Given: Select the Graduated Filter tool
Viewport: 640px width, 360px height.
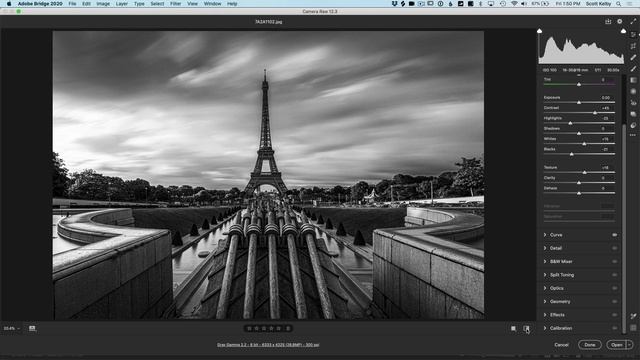Looking at the screenshot, I should (x=633, y=80).
